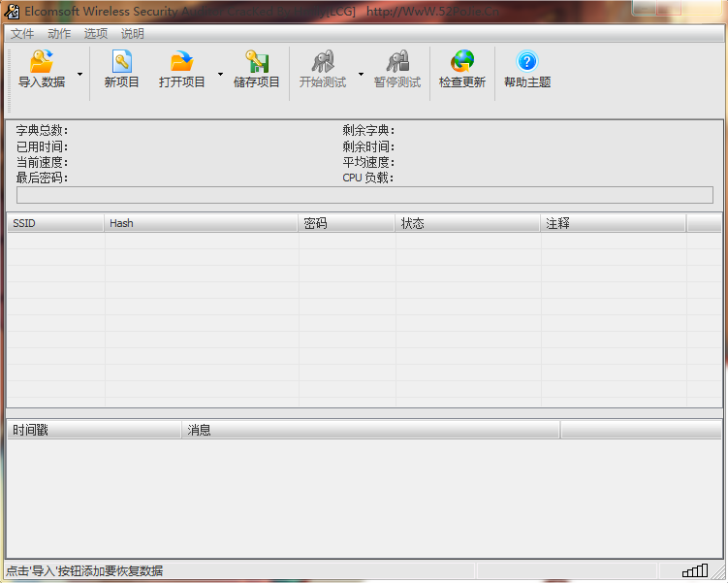The height and width of the screenshot is (583, 728).
Task: Click the toolbar drag handle grip
Action: [x=9, y=81]
